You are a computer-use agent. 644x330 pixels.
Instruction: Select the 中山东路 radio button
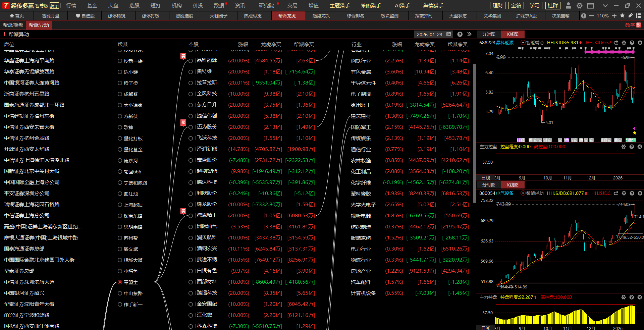click(x=120, y=293)
